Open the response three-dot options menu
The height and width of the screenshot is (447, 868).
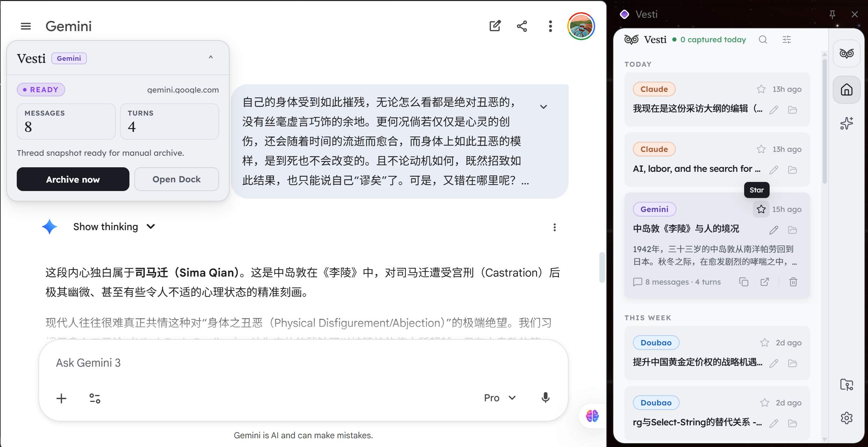[554, 227]
